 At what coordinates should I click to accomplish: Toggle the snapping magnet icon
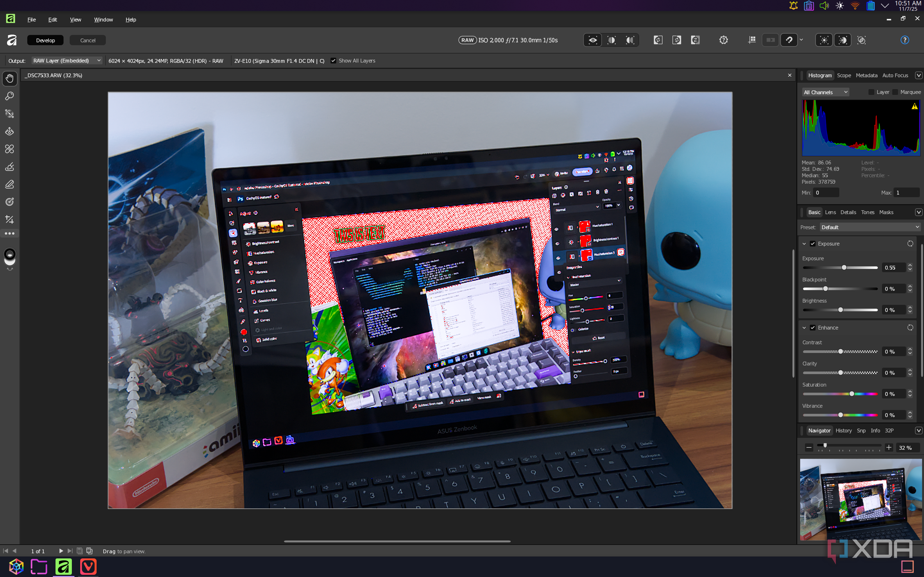(x=789, y=40)
